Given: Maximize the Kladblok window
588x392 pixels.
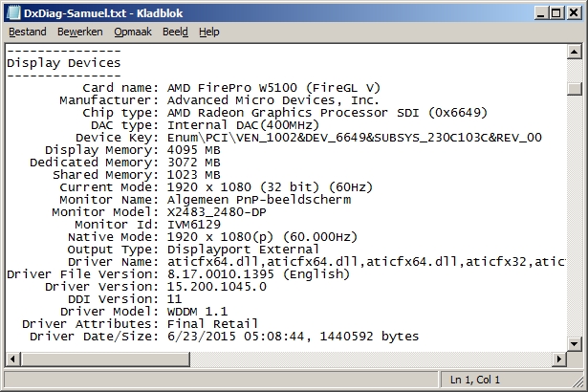Looking at the screenshot, I should pos(556,13).
